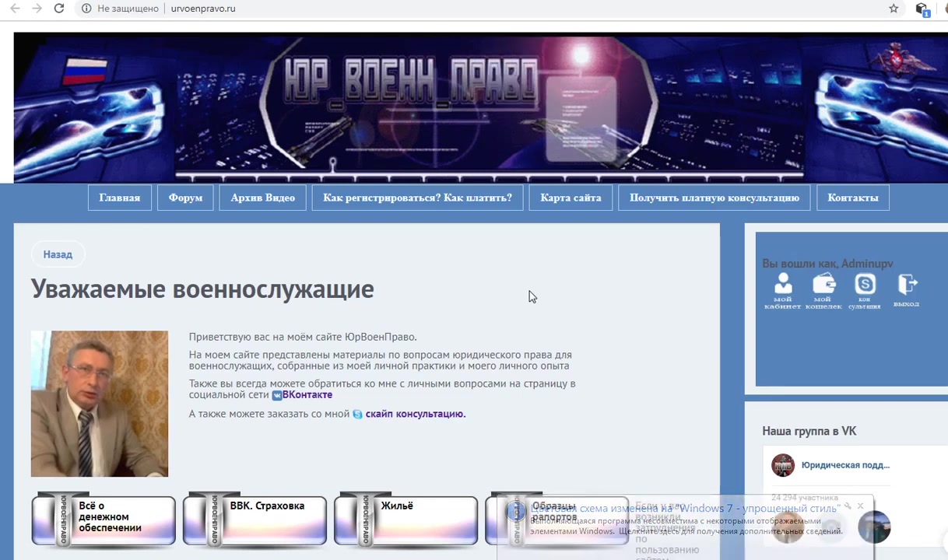Click the author's portrait photo

click(100, 404)
